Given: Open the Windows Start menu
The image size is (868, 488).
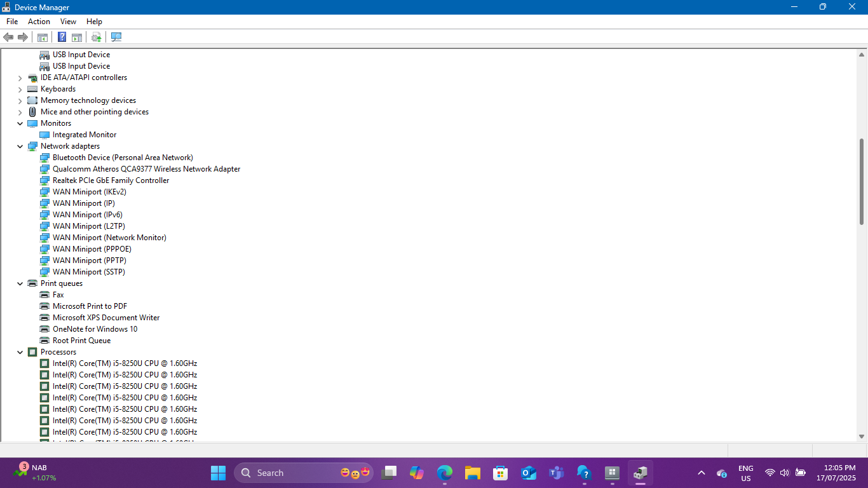Looking at the screenshot, I should (x=218, y=473).
